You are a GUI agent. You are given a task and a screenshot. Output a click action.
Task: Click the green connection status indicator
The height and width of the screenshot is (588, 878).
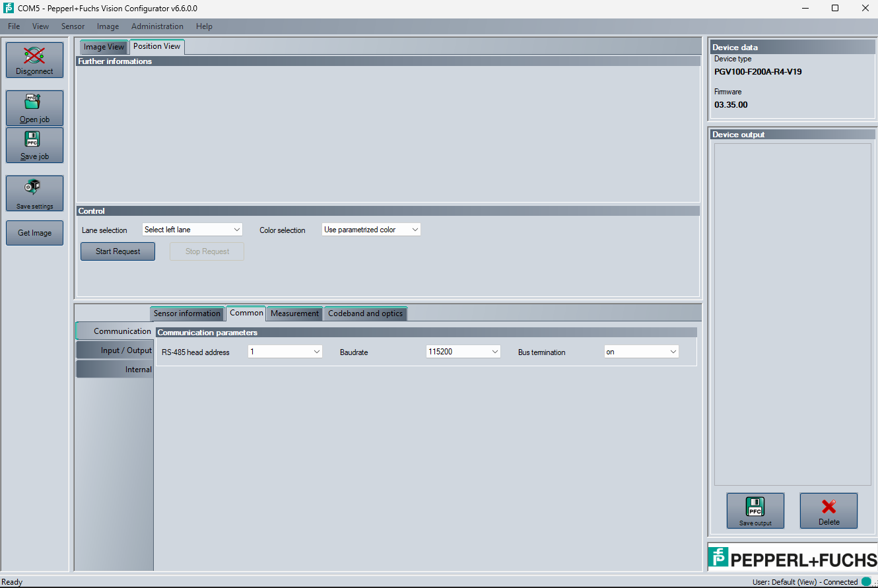pyautogui.click(x=866, y=581)
